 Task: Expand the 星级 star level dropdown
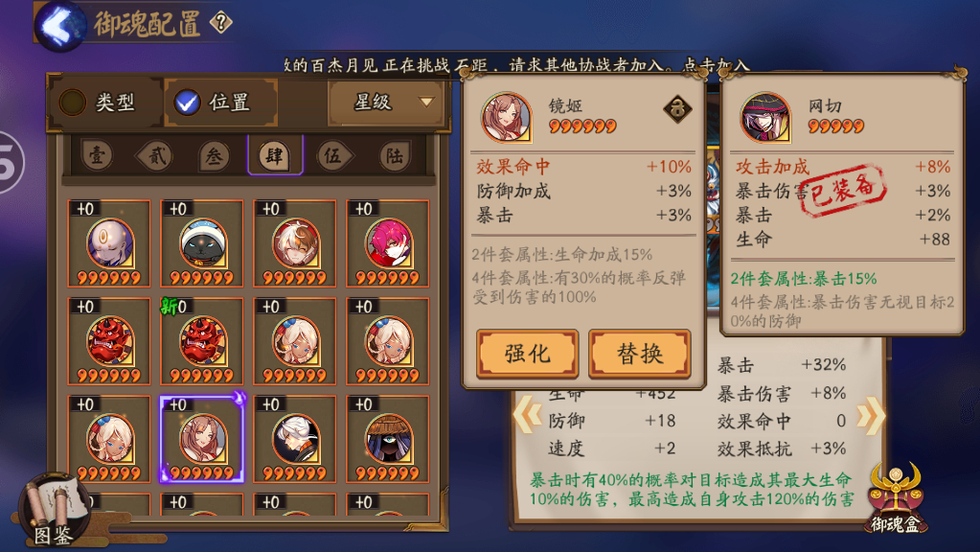[386, 102]
